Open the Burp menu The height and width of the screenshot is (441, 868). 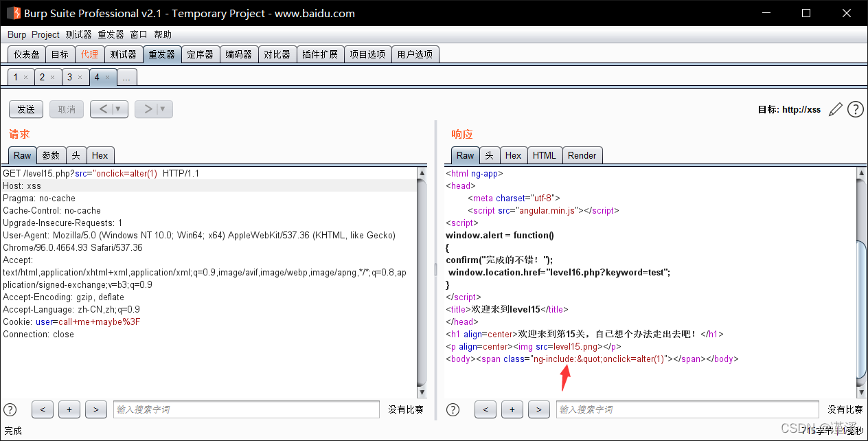tap(16, 34)
